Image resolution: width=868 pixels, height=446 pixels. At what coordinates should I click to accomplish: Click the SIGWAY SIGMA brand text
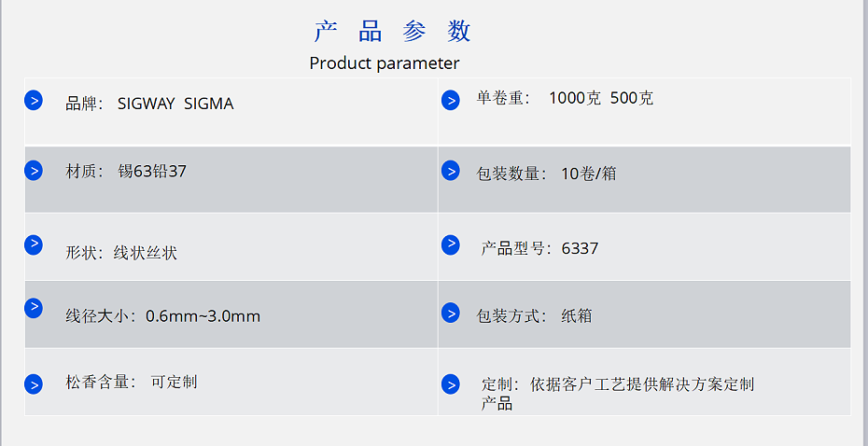[175, 105]
